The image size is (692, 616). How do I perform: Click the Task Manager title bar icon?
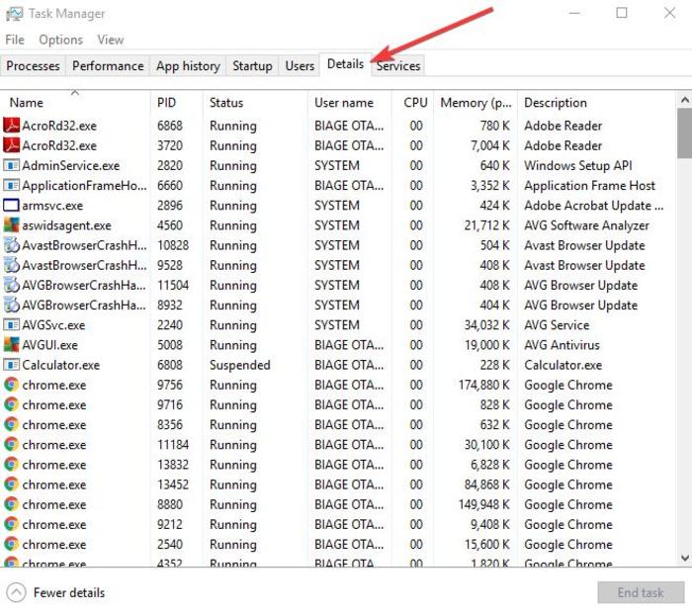click(x=14, y=14)
